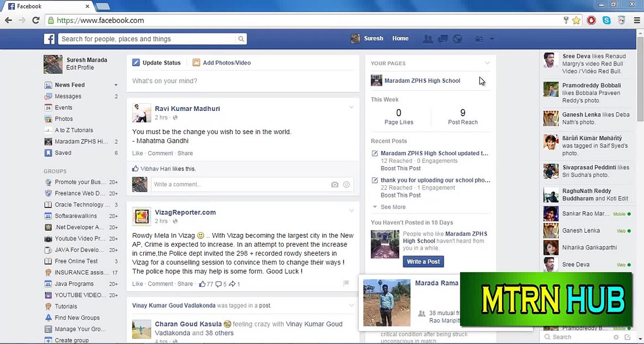
Task: Bookmark this page with the star icon
Action: click(577, 21)
